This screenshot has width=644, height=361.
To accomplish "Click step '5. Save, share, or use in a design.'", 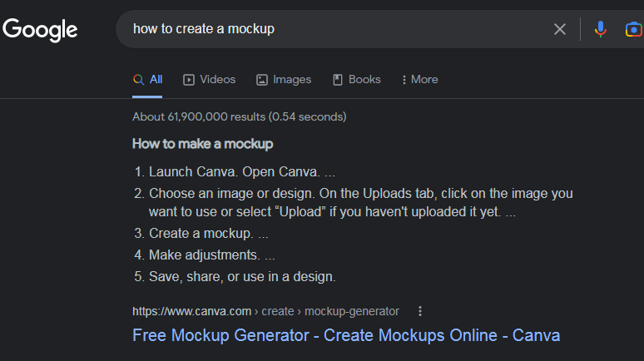I will [x=235, y=277].
